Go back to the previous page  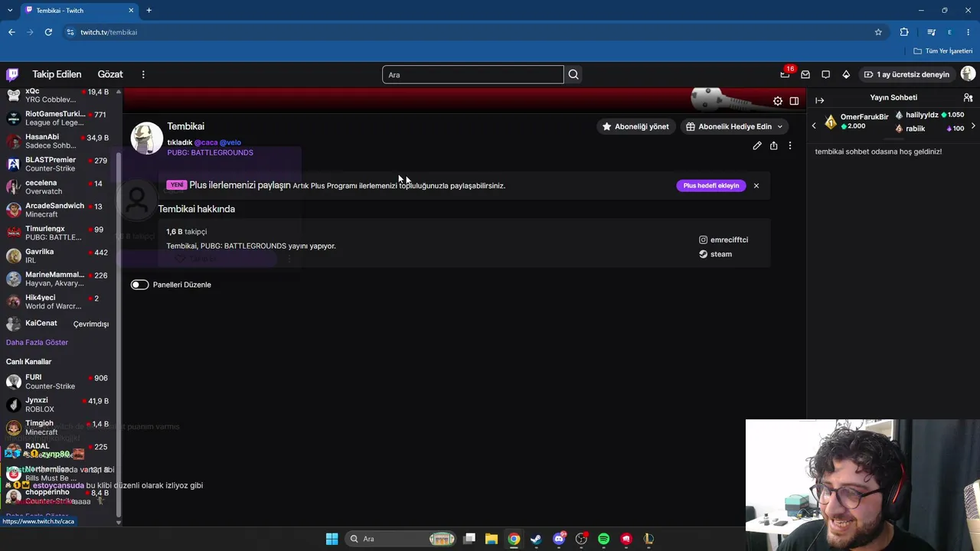[x=11, y=32]
